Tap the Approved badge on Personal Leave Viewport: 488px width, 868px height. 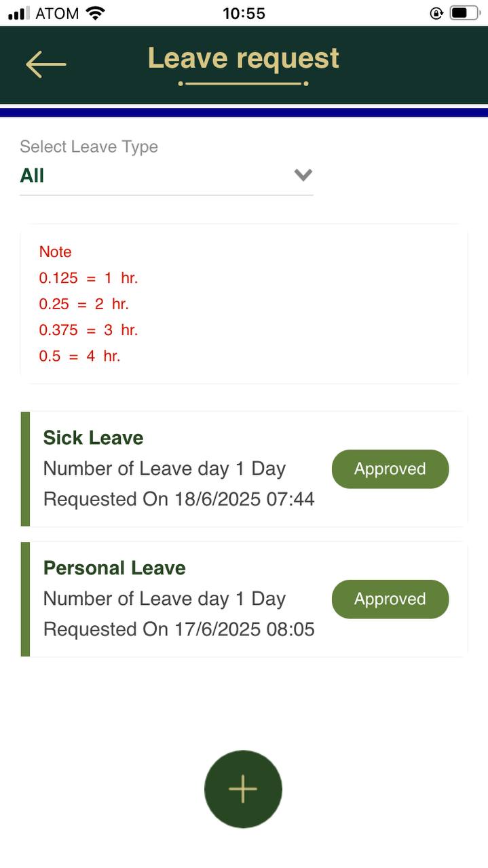[x=390, y=599]
